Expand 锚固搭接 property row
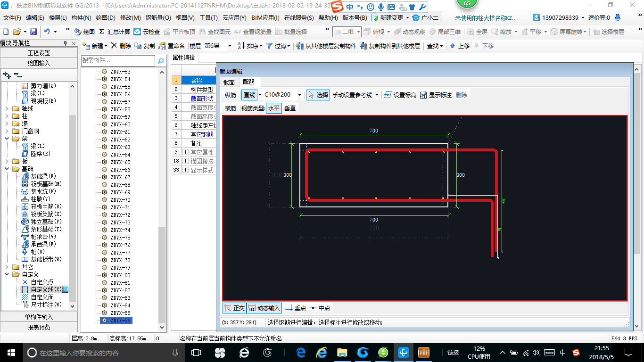This screenshot has width=644, height=362. (x=185, y=161)
